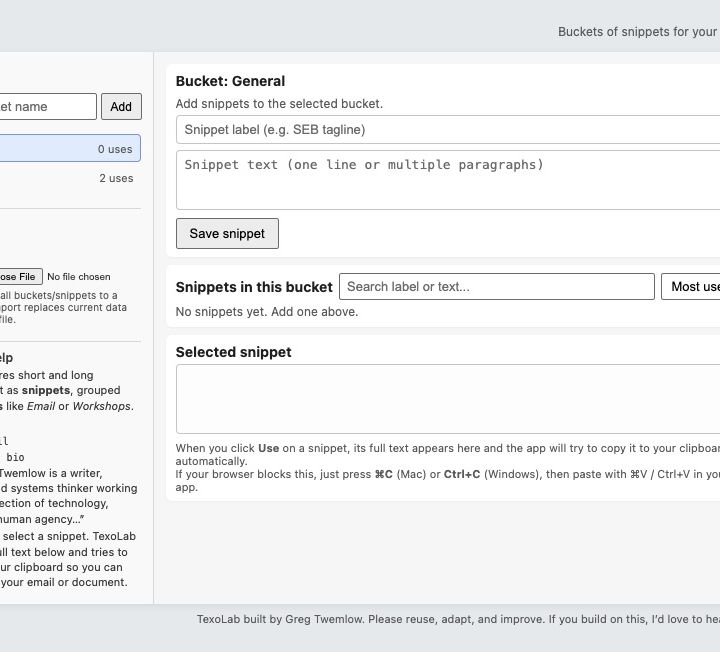Focus the Snippet label input field
This screenshot has height=652, width=720.
pyautogui.click(x=448, y=129)
